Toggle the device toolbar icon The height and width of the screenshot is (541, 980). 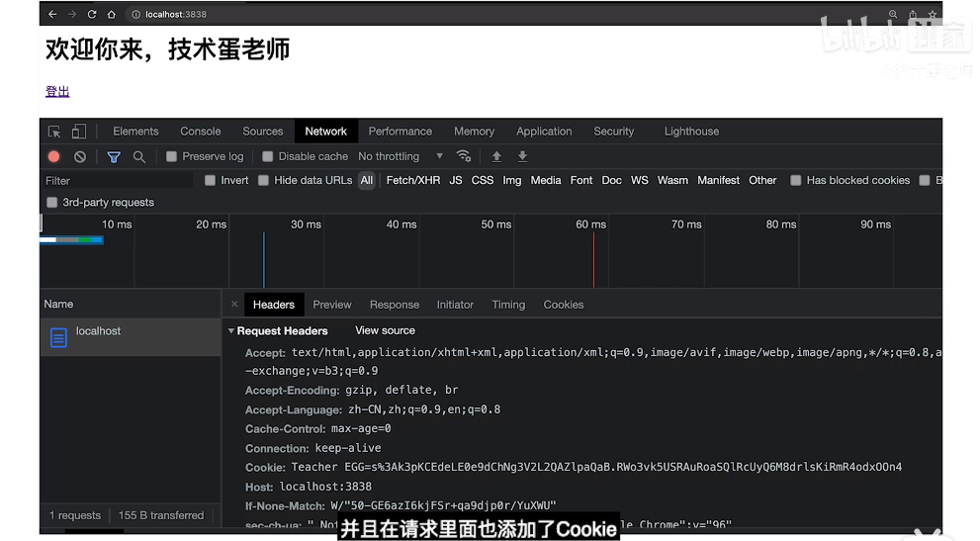coord(79,132)
